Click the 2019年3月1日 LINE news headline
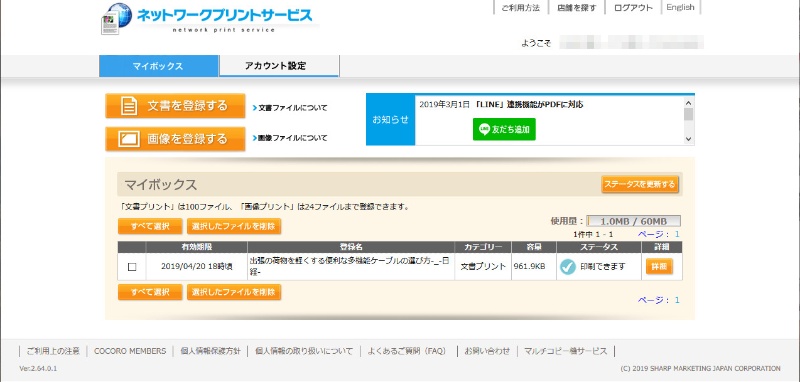Screen dimensions: 800x382 coord(501,105)
